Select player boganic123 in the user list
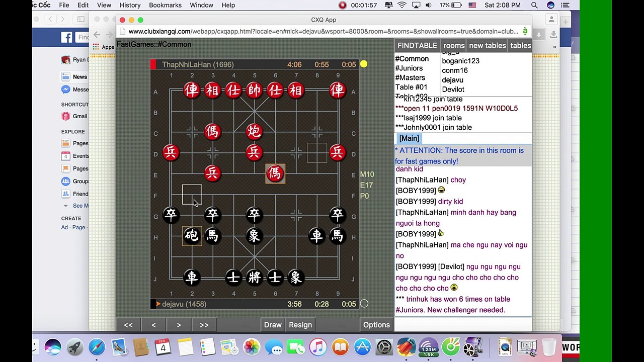The width and height of the screenshot is (644, 362). [x=460, y=61]
